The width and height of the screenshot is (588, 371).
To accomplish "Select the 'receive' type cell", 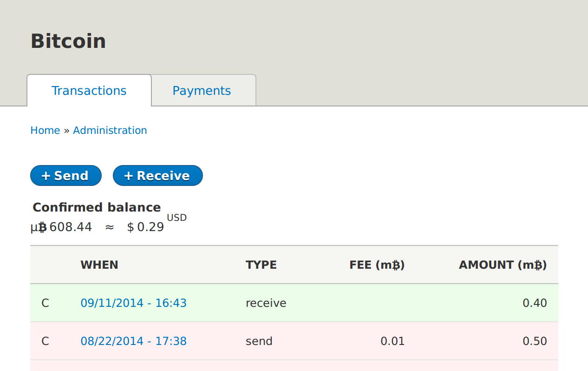I will pos(266,303).
